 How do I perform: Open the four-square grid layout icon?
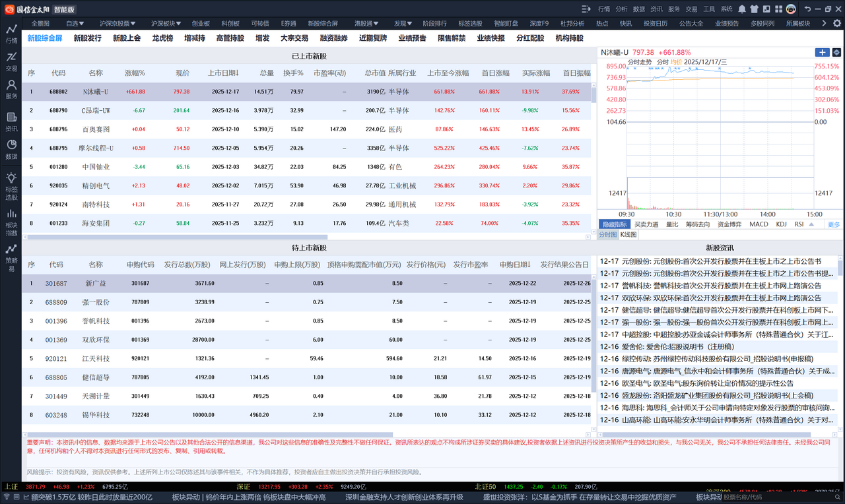(x=778, y=9)
